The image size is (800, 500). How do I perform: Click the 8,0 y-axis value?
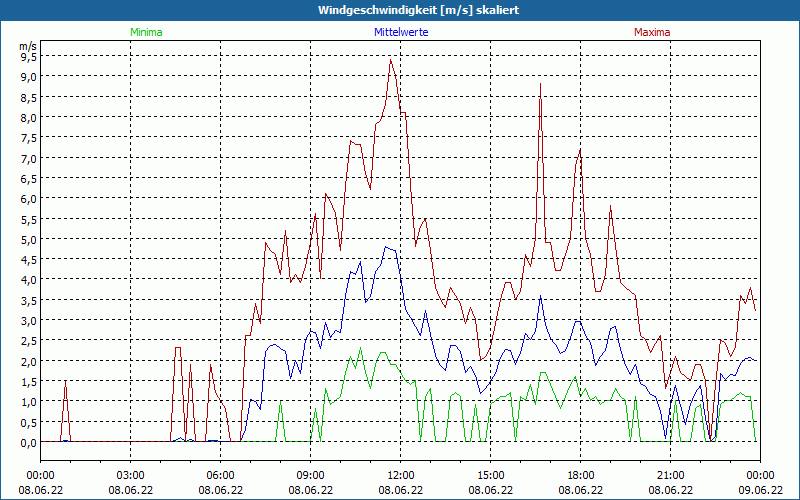29,118
